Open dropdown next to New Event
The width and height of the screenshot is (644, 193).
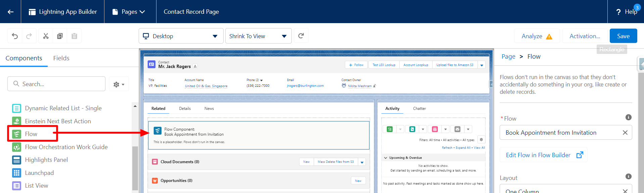(x=446, y=129)
